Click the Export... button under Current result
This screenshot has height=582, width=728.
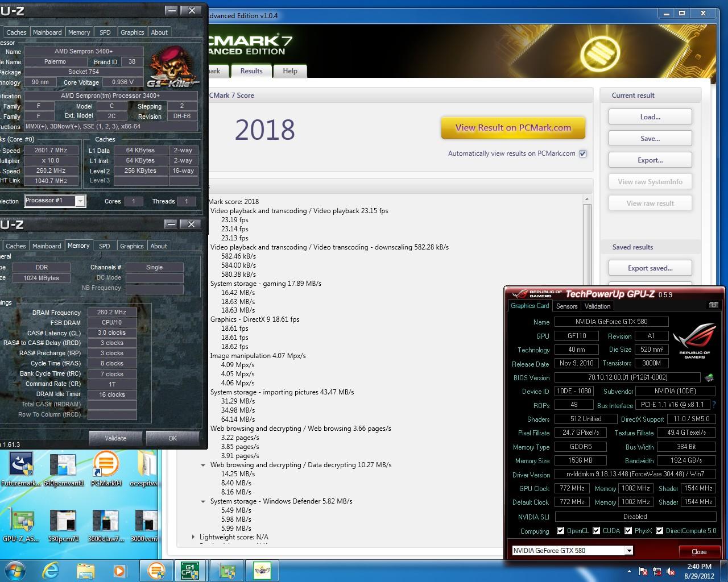click(650, 160)
